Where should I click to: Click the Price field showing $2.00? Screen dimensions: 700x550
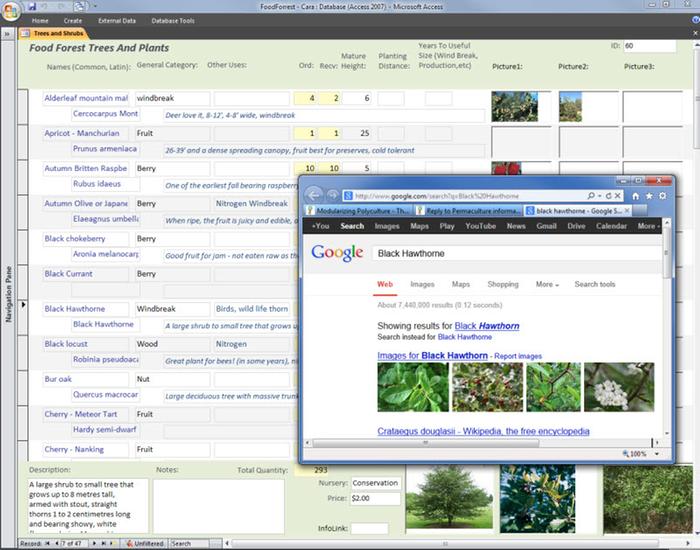pos(375,498)
